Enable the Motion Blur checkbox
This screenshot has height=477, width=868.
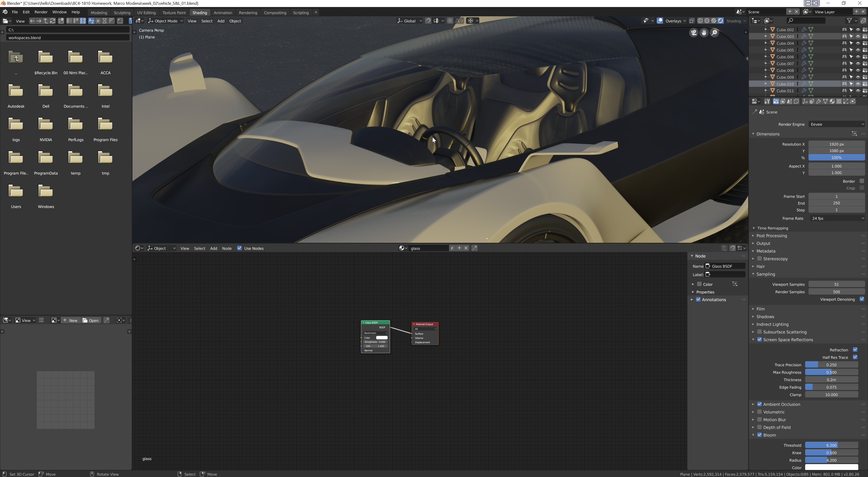pos(759,420)
